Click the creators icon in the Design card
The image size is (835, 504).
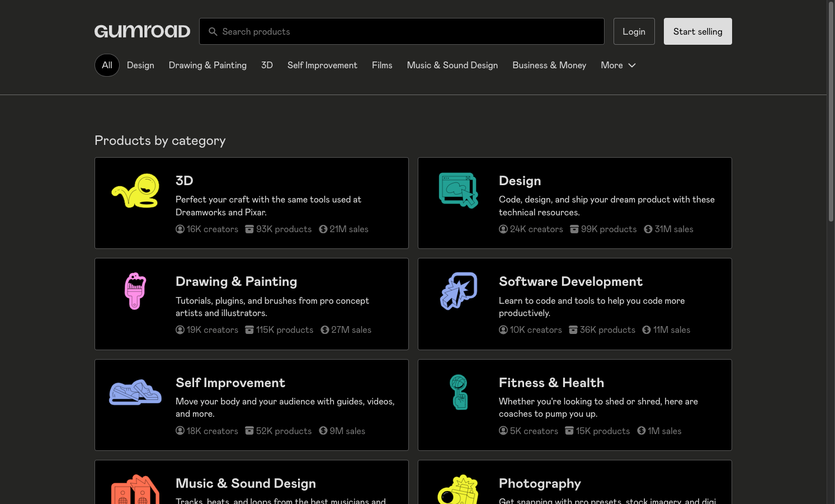503,229
